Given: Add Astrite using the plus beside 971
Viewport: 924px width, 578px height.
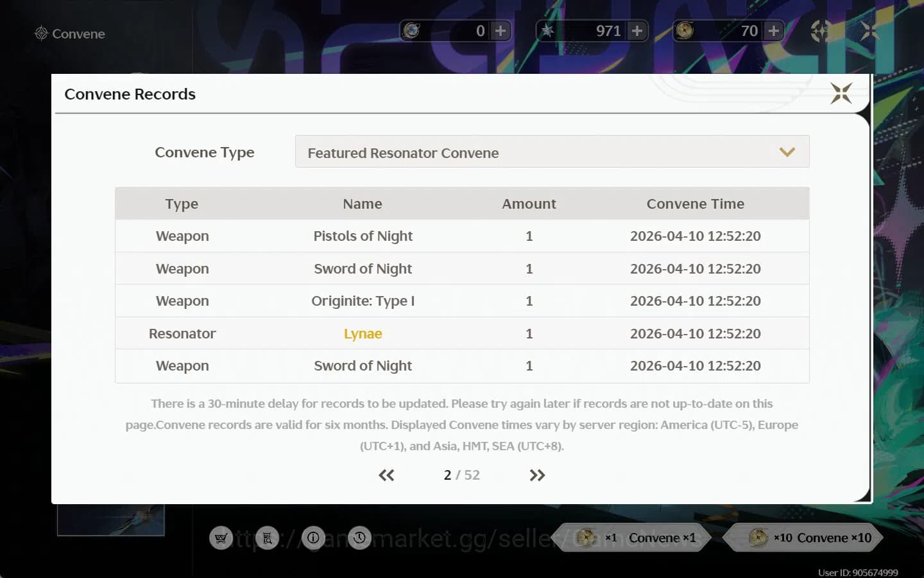Looking at the screenshot, I should pyautogui.click(x=637, y=31).
